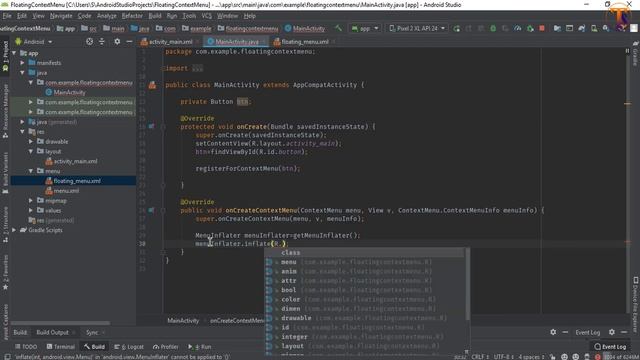
Task: Collapse the java folder
Action: pyautogui.click(x=22, y=73)
